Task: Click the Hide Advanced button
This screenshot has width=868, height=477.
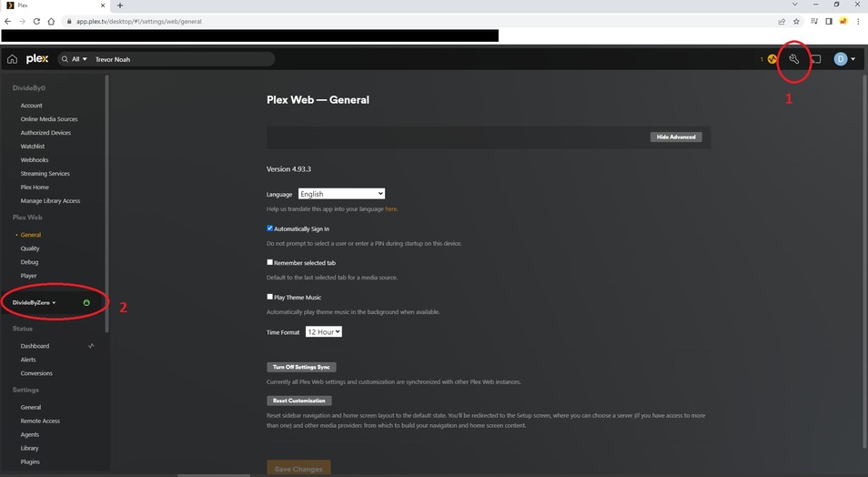Action: coord(676,137)
